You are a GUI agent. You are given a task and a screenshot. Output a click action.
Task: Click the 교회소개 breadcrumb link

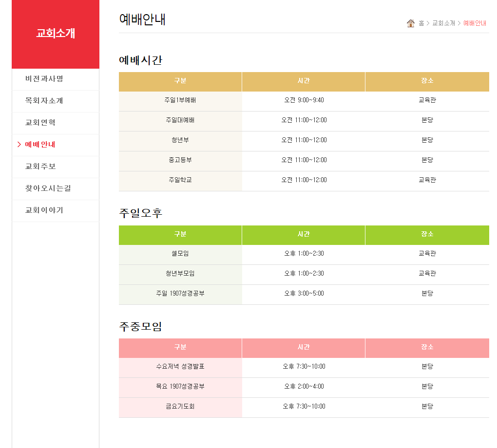[x=443, y=23]
